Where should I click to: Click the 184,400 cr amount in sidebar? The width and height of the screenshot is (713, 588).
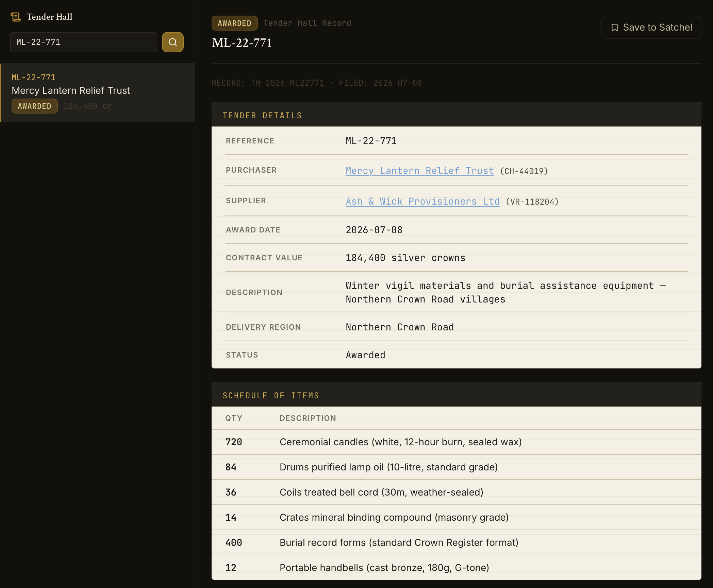[87, 106]
